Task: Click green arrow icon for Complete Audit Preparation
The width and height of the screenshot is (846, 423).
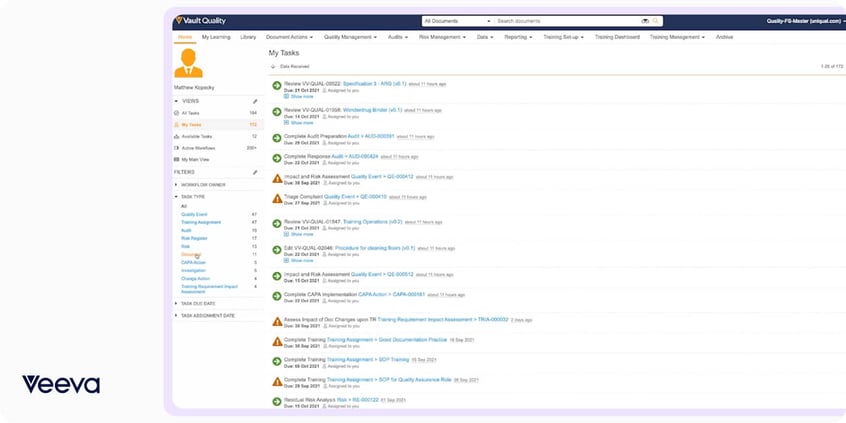Action: coord(277,138)
